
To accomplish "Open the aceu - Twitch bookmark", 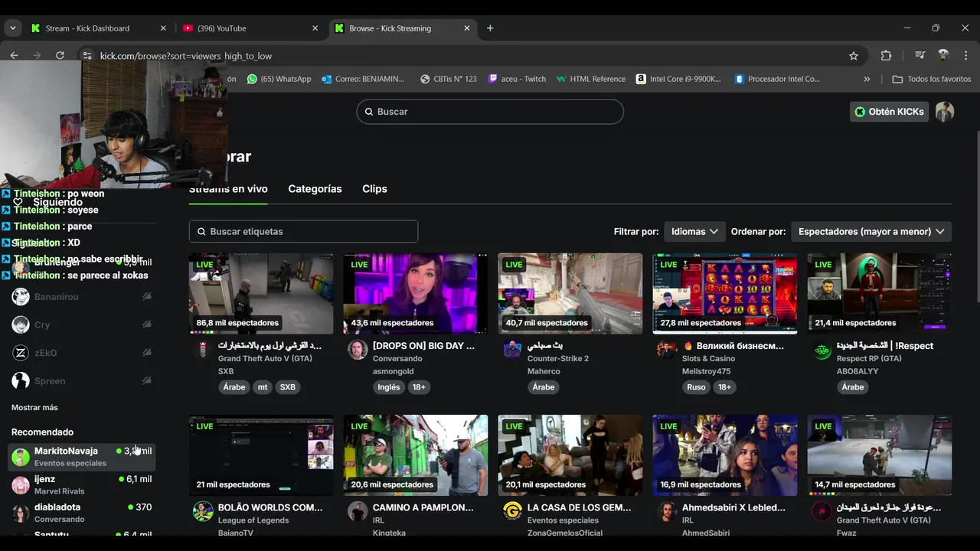I will click(x=517, y=79).
